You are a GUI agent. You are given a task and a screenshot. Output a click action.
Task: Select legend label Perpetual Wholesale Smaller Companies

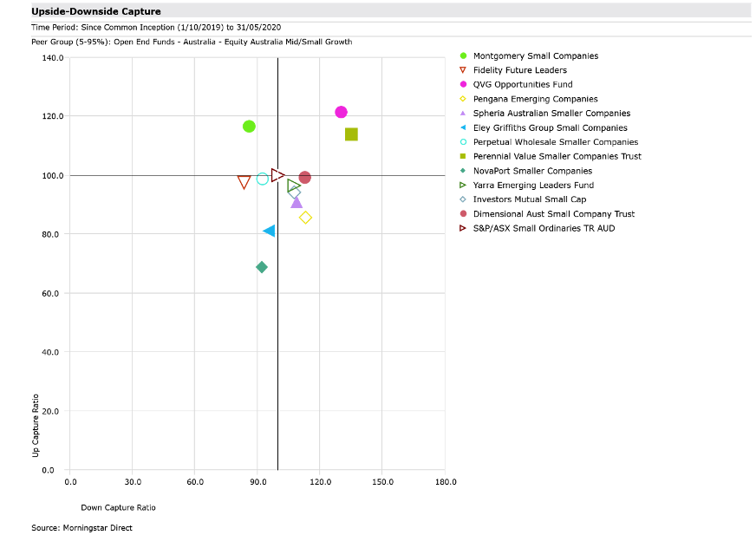coord(556,142)
